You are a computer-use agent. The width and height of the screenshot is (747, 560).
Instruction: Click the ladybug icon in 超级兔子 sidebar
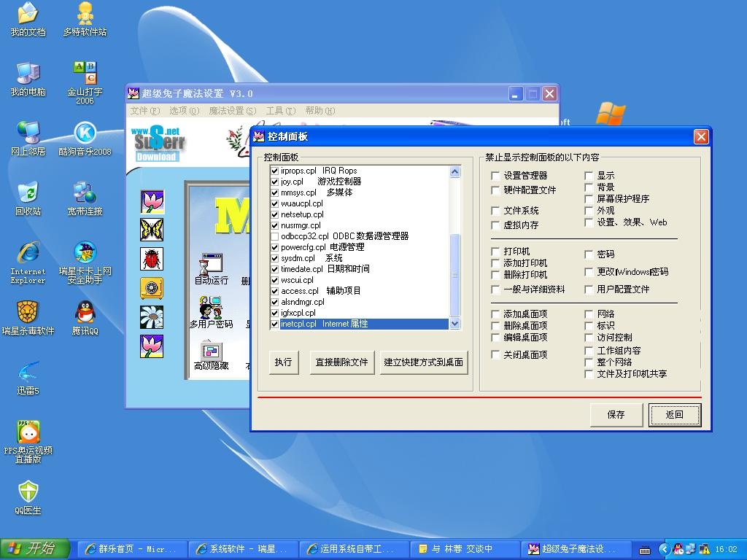pyautogui.click(x=152, y=259)
